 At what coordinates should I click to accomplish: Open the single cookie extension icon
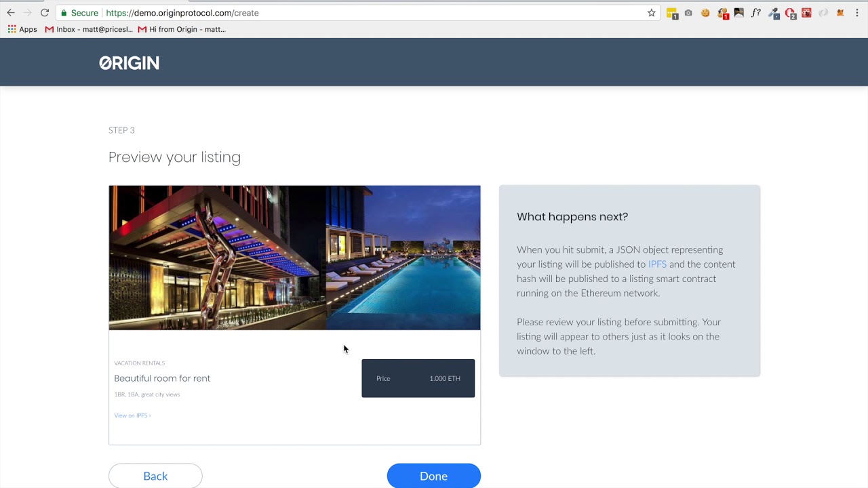tap(705, 13)
